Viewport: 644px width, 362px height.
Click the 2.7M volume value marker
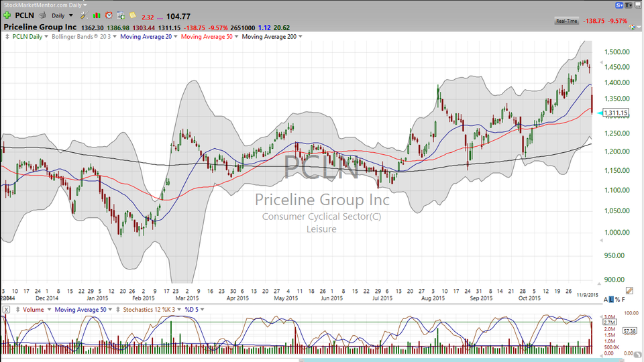[x=609, y=322]
